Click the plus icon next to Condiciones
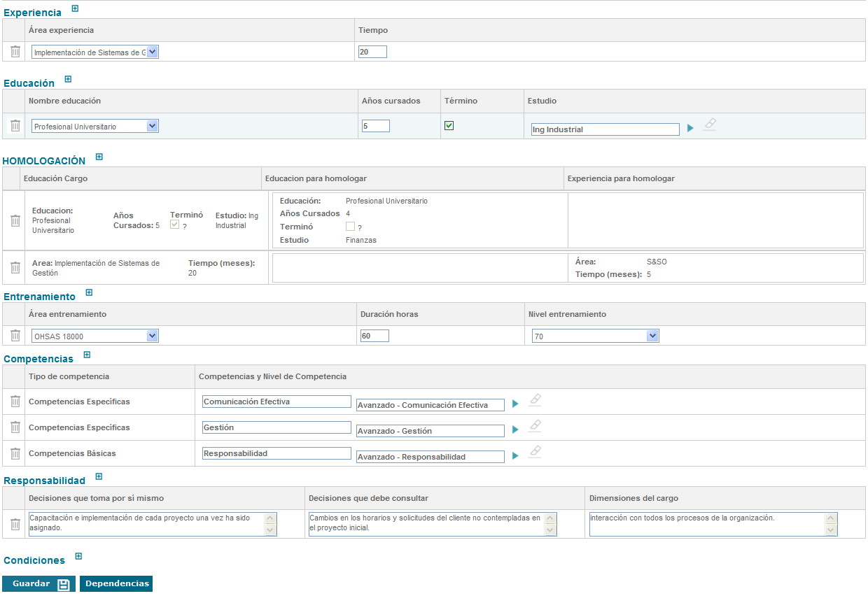 click(78, 557)
